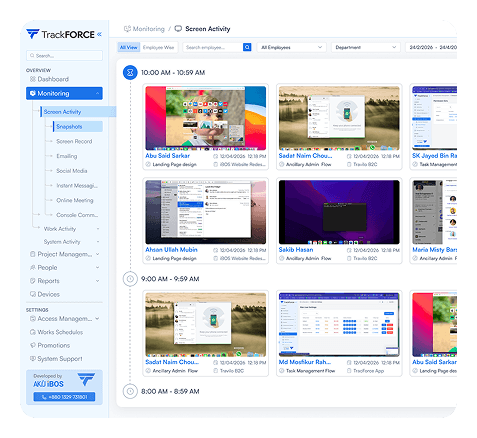Select Social Media in sidebar
Screen dimensions: 477x438
click(x=72, y=171)
